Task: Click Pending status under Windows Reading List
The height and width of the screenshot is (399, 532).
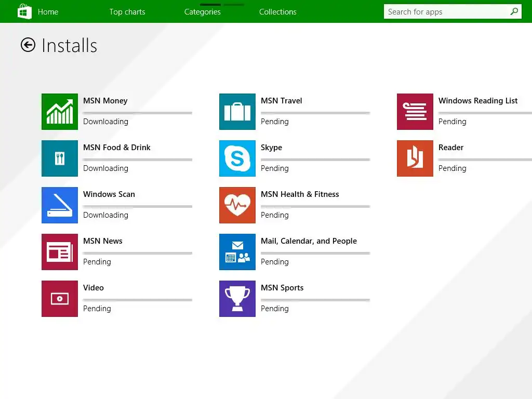Action: pyautogui.click(x=453, y=122)
